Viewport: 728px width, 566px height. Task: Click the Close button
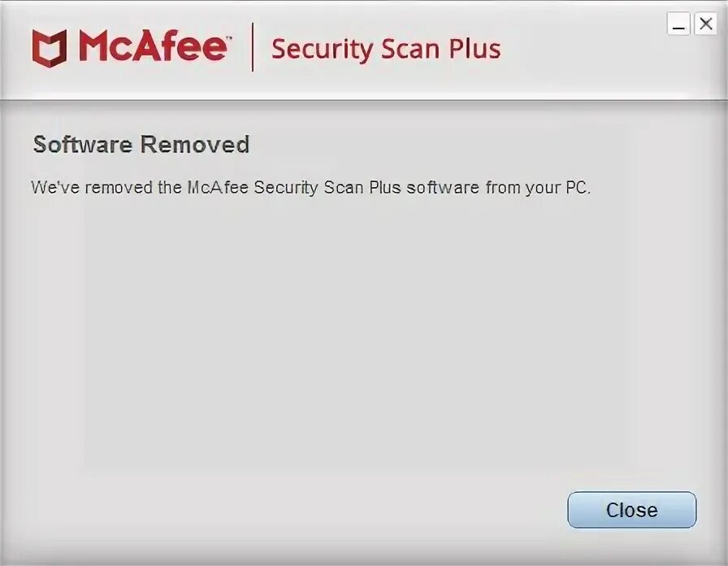[632, 510]
